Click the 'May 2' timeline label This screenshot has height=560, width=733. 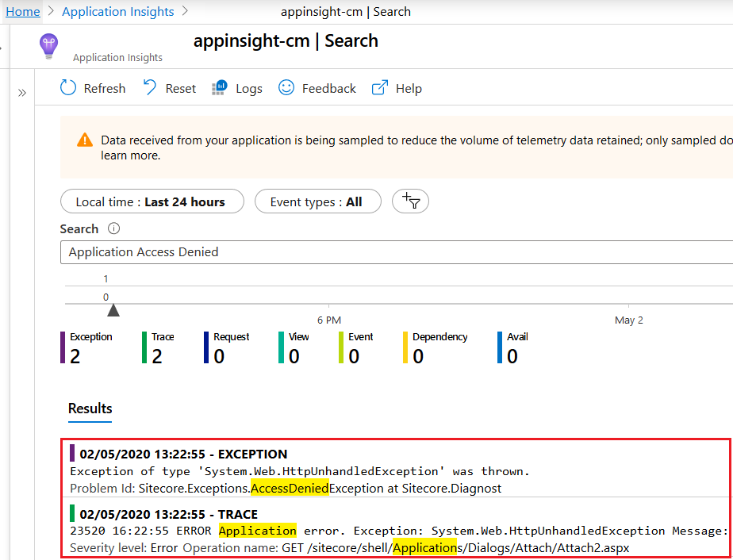click(x=629, y=320)
